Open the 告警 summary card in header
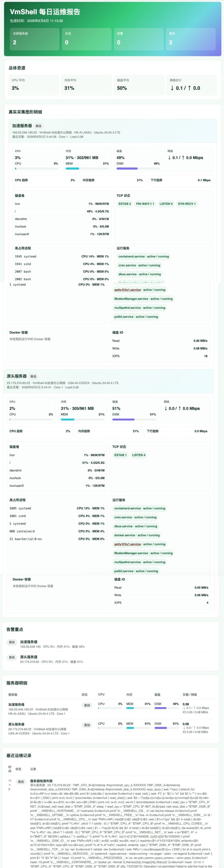 138,39
